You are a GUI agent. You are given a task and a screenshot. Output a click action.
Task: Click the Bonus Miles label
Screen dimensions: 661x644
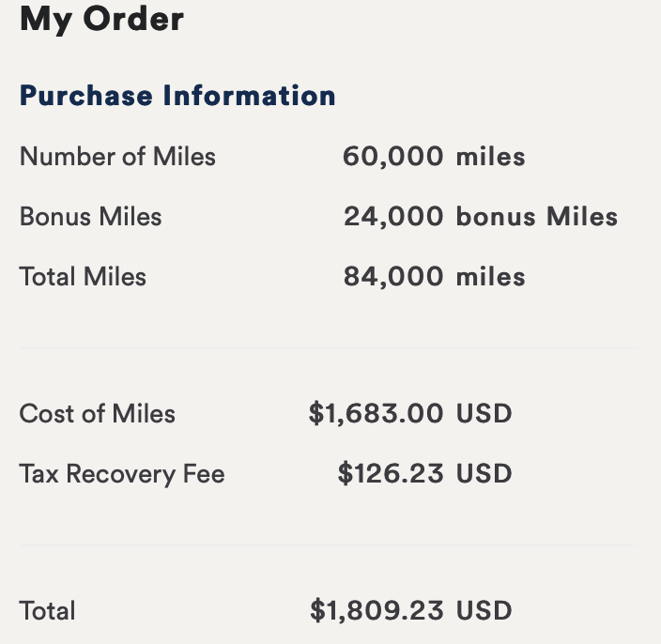tap(91, 217)
